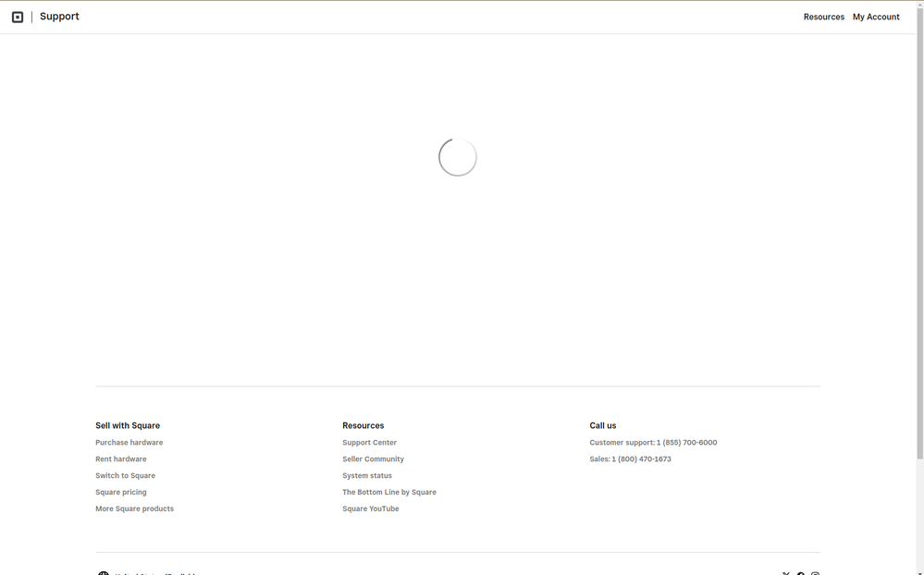Open the Seller Community link

[x=373, y=459]
